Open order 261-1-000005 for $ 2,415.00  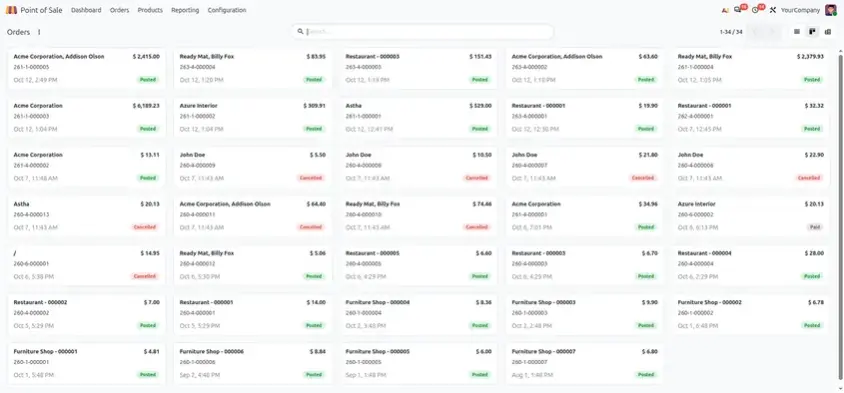pos(87,69)
